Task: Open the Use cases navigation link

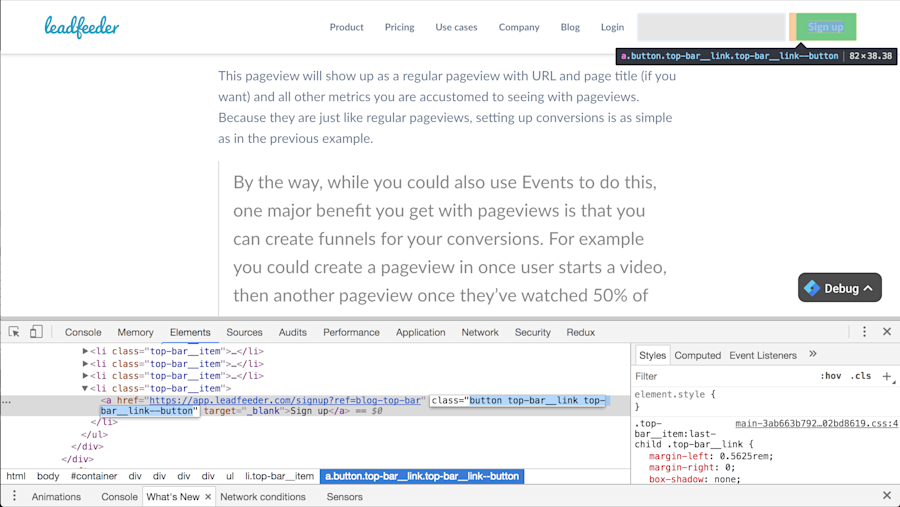Action: [x=456, y=27]
